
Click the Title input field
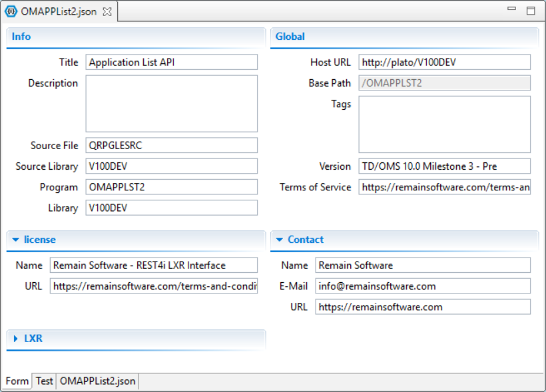click(171, 63)
